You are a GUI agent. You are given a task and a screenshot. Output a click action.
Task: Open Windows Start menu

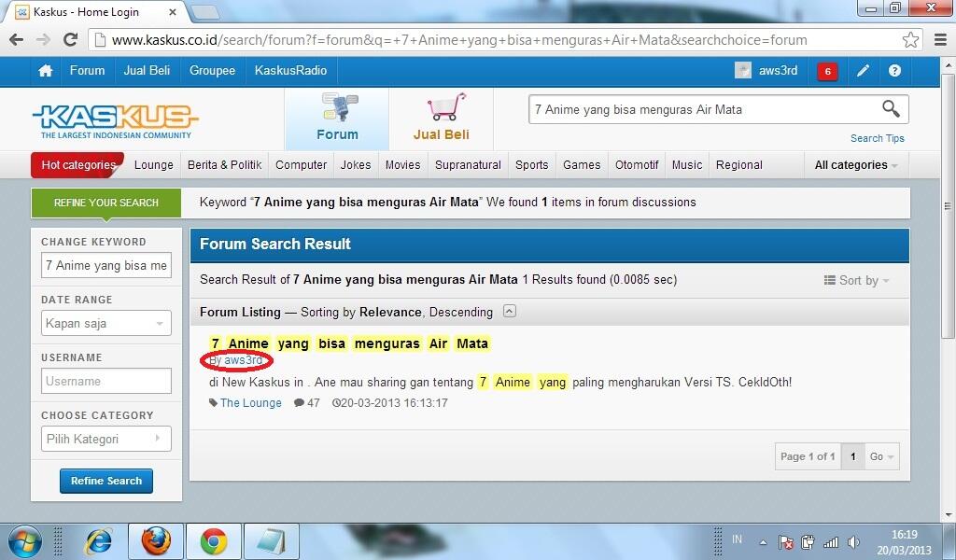pyautogui.click(x=24, y=541)
